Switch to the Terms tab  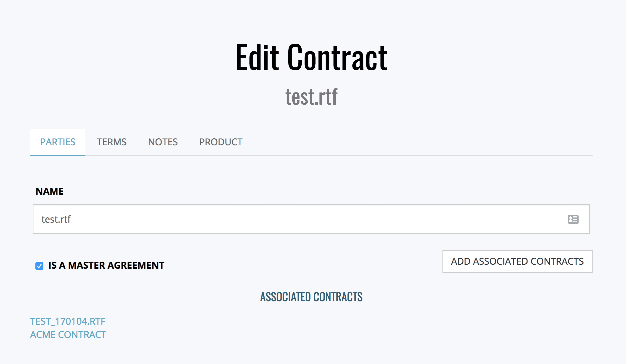click(x=111, y=142)
